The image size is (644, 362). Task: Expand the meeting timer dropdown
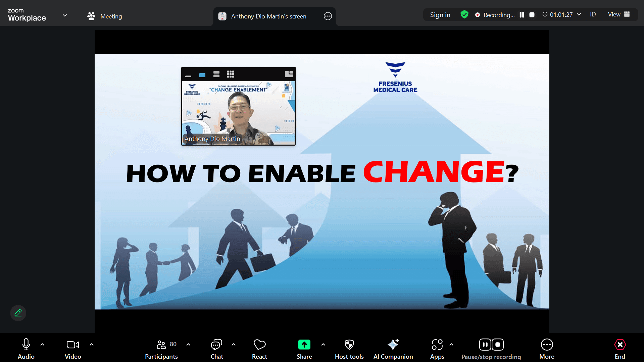[x=579, y=14]
